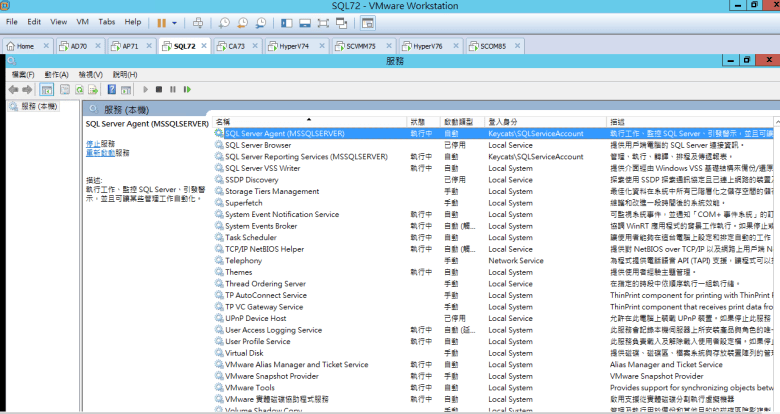Sort by 啟動類型 startup type column header
The width and height of the screenshot is (780, 414).
coord(459,121)
